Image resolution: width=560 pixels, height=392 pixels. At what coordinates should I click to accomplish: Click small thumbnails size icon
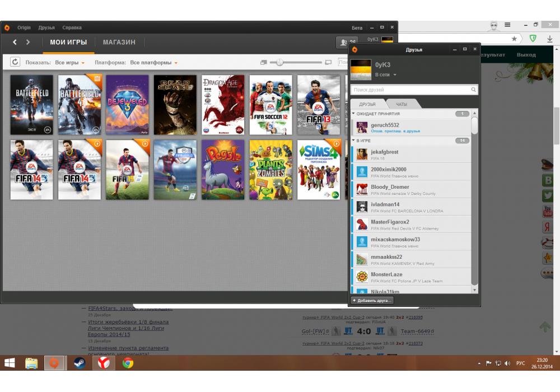pyautogui.click(x=264, y=62)
